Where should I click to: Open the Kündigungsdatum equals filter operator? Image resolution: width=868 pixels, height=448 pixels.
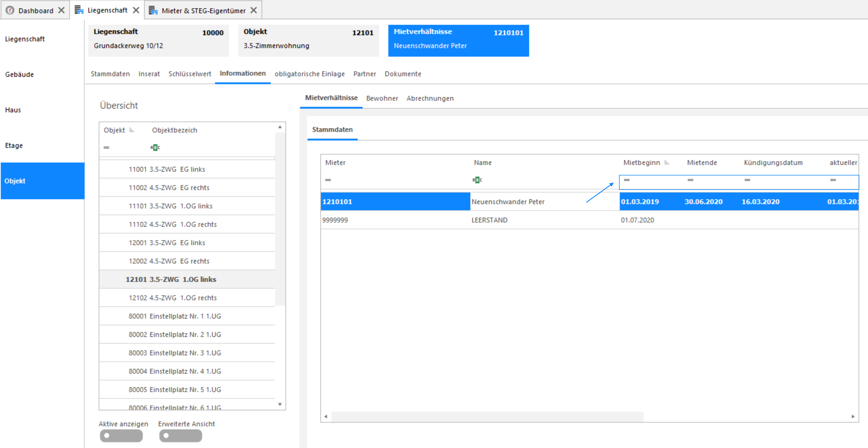(747, 180)
